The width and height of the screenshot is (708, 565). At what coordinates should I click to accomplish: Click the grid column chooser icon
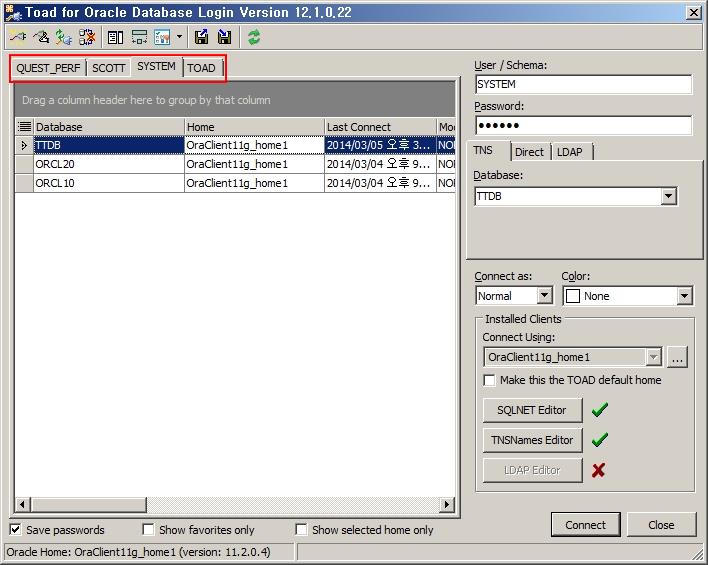(24, 127)
